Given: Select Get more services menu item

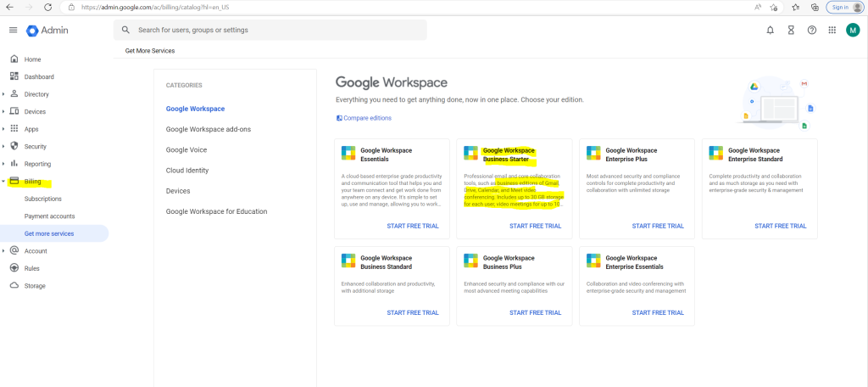Looking at the screenshot, I should pyautogui.click(x=54, y=233).
